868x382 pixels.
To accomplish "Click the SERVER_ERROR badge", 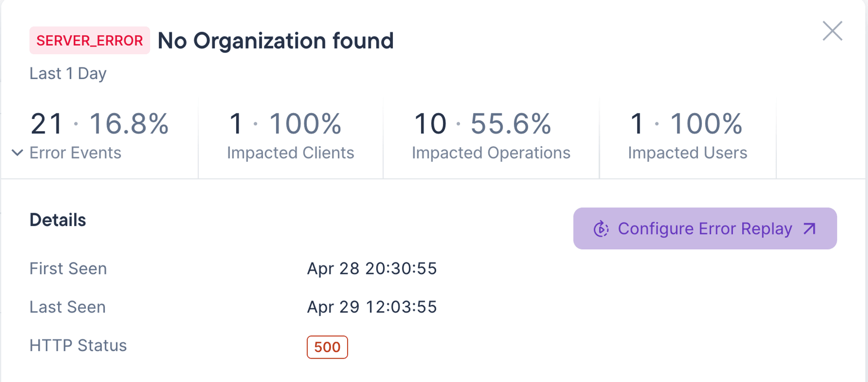I will [89, 41].
